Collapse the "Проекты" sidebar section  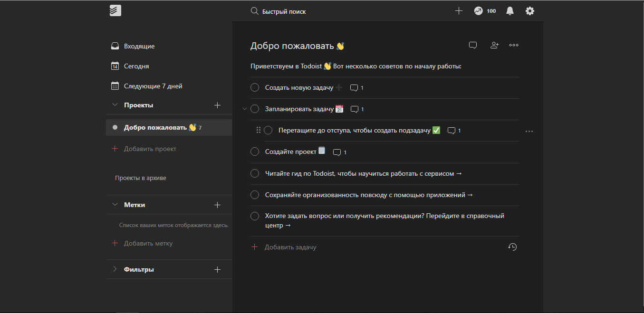pyautogui.click(x=115, y=105)
